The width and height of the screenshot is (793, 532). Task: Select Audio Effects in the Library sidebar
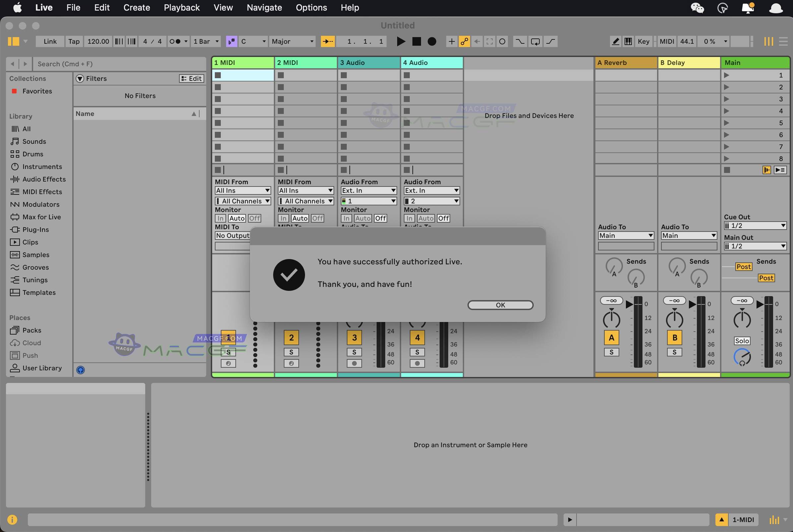[44, 179]
